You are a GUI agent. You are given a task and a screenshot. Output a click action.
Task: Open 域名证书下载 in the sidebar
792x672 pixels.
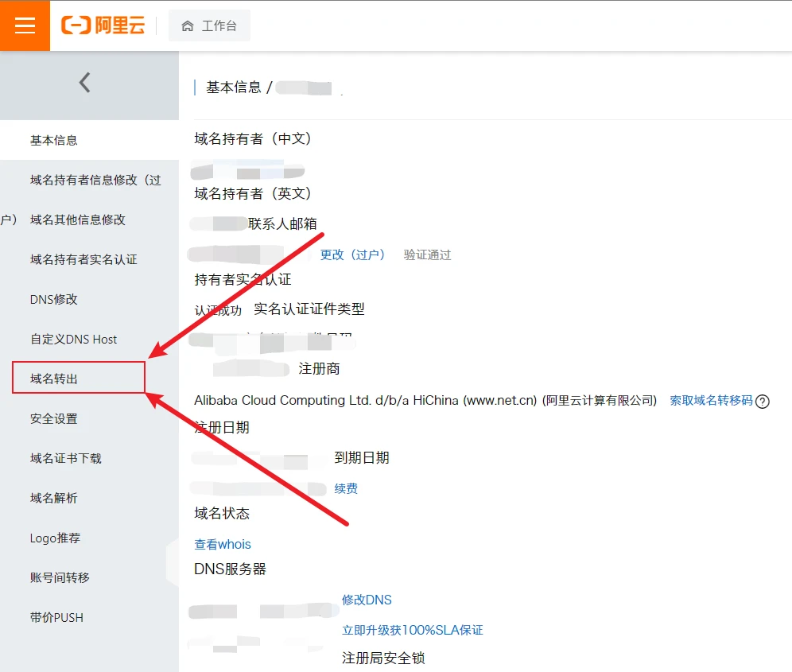(66, 458)
